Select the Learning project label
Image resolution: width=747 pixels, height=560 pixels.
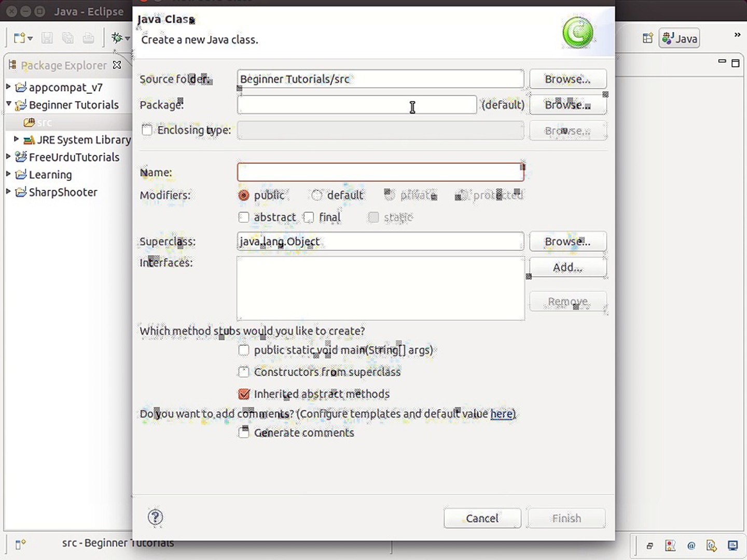tap(50, 175)
